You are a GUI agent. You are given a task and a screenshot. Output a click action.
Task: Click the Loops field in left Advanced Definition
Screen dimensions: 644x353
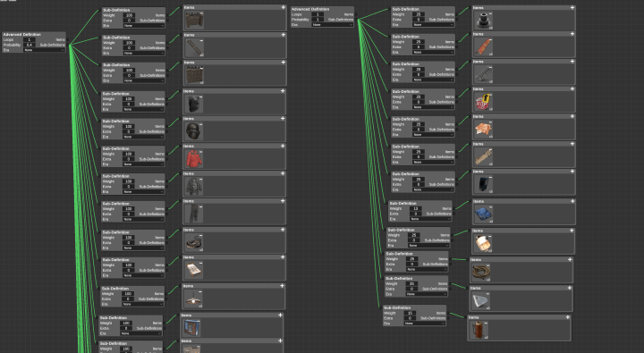(30, 40)
